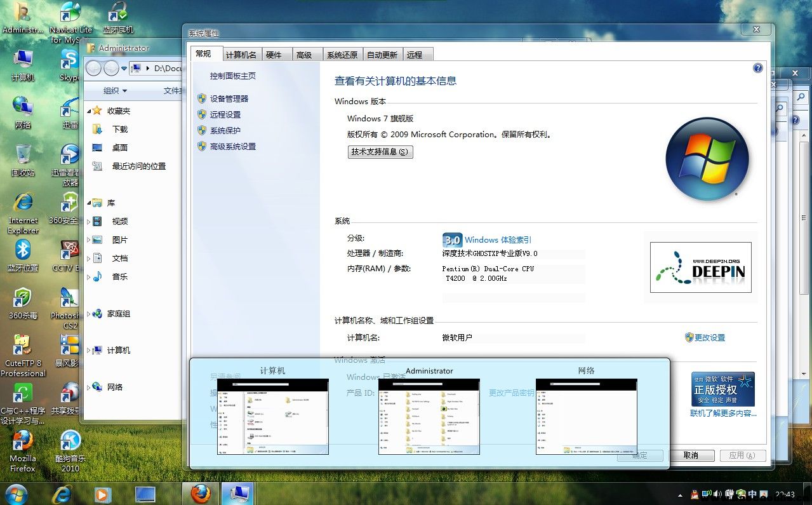Open the 蓝牙位置 Bluetooth desktop icon

pyautogui.click(x=23, y=250)
